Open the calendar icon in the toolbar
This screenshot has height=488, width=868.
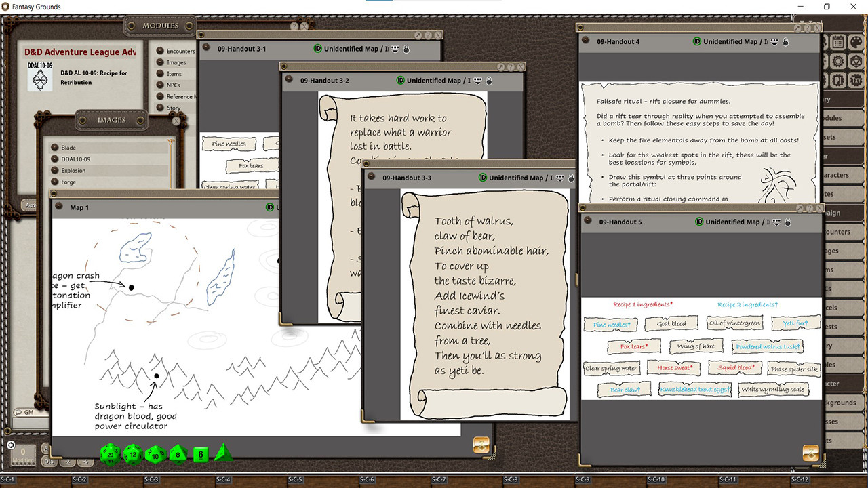(x=838, y=42)
